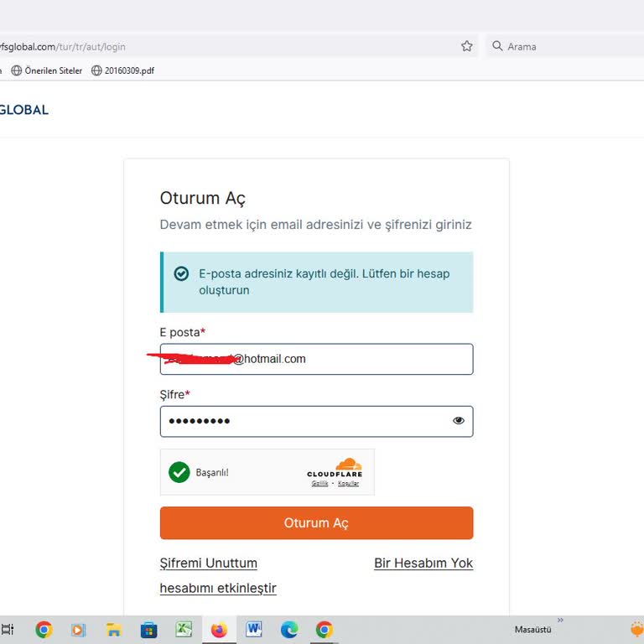Click the Task View taskbar icon
Viewport: 644px width, 644px height.
8,629
